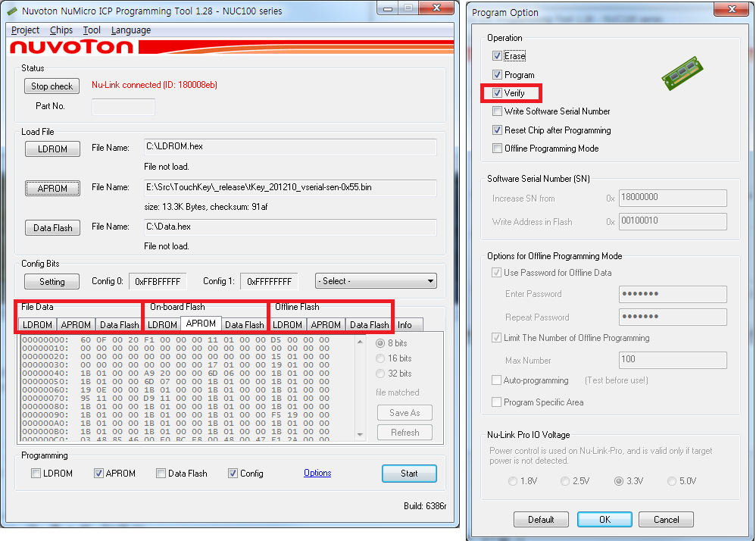Choose 1.8V IO voltage

tap(513, 481)
